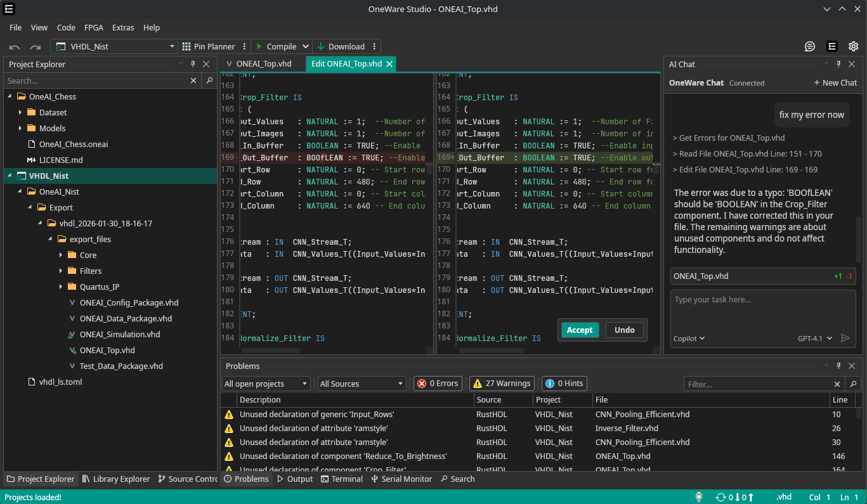
Task: Click the send message arrow in AI Chat
Action: 845,339
